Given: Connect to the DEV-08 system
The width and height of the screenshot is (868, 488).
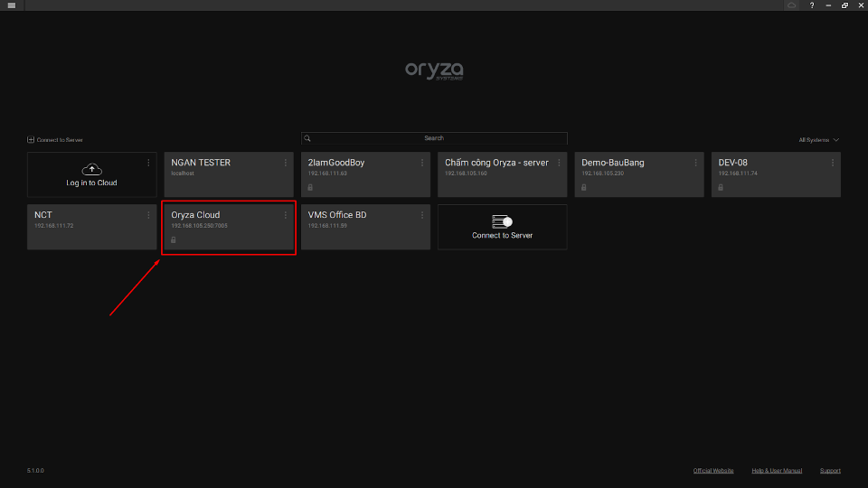Looking at the screenshot, I should pyautogui.click(x=776, y=174).
